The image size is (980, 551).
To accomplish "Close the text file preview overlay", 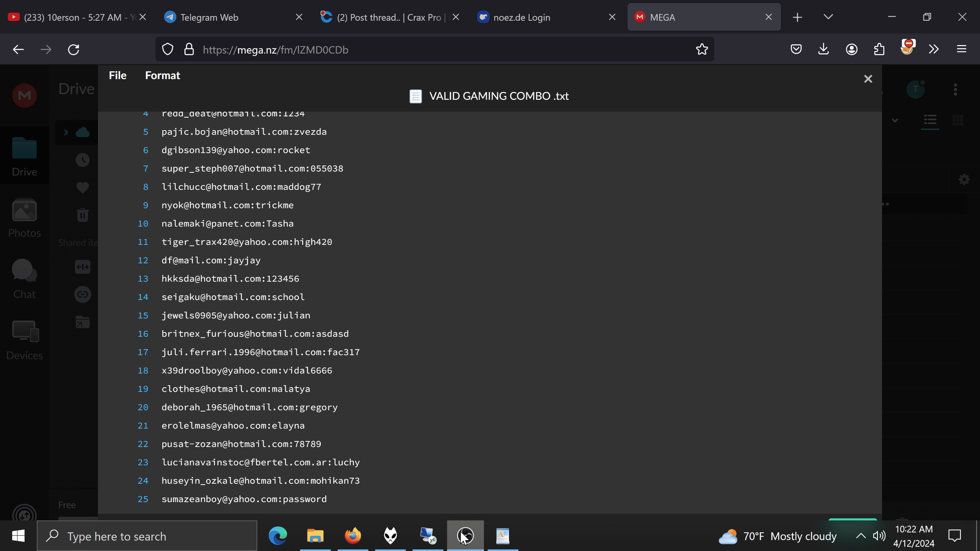I will pyautogui.click(x=868, y=79).
